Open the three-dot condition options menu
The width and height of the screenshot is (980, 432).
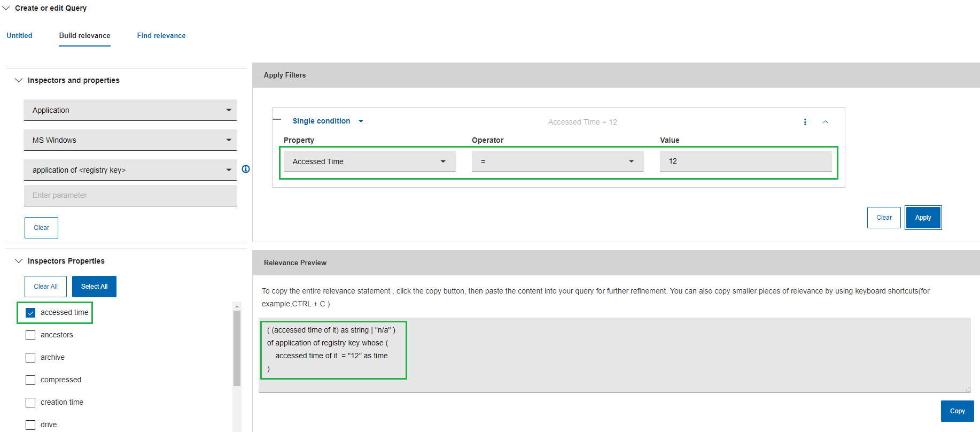[805, 122]
